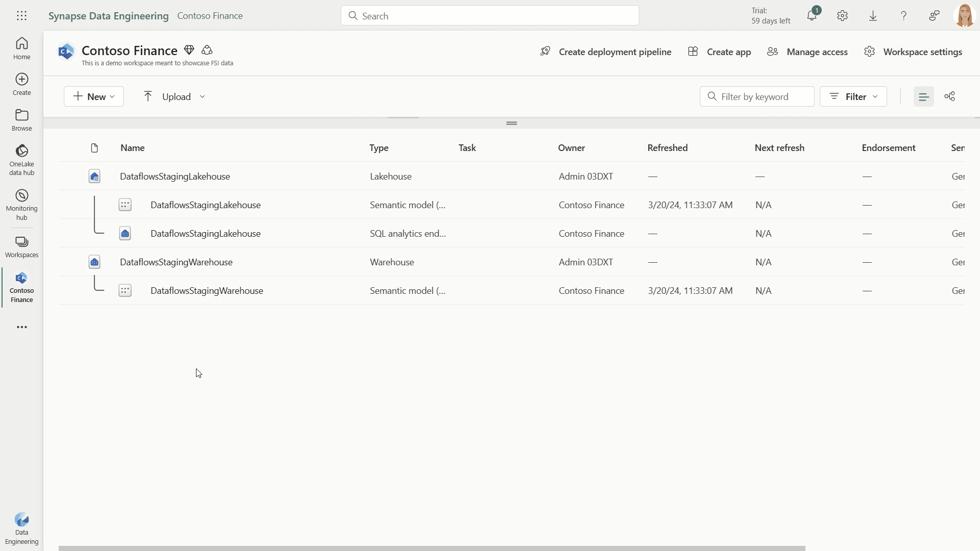This screenshot has width=980, height=551.
Task: Open DataflowsStagingWarehouse Warehouse item
Action: pos(176,262)
